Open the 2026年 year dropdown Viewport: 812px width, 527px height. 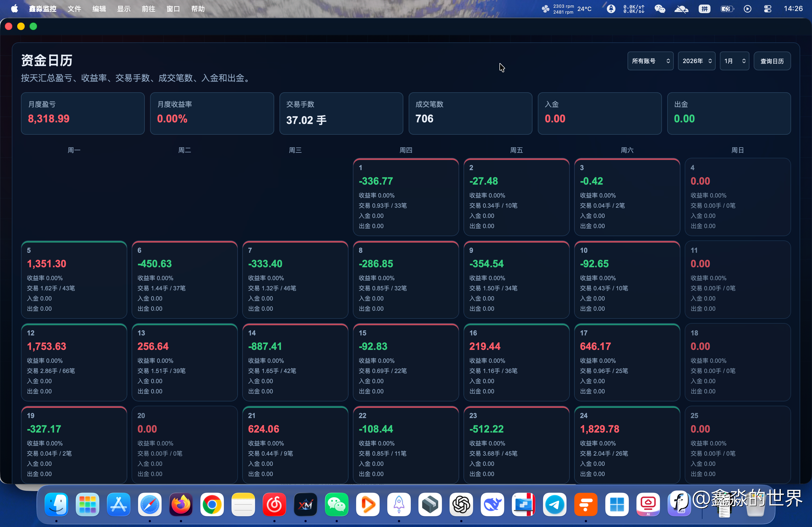click(697, 61)
